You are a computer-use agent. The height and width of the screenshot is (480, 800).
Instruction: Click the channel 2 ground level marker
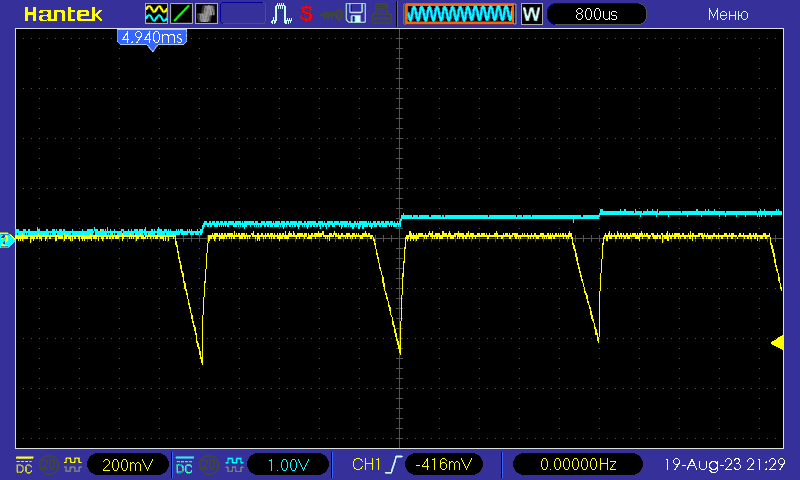click(7, 240)
